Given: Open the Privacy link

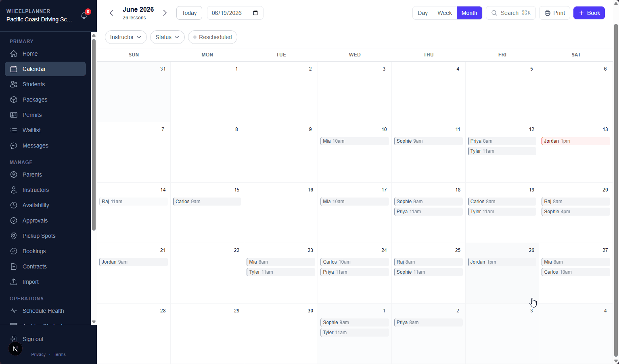Looking at the screenshot, I should 38,354.
